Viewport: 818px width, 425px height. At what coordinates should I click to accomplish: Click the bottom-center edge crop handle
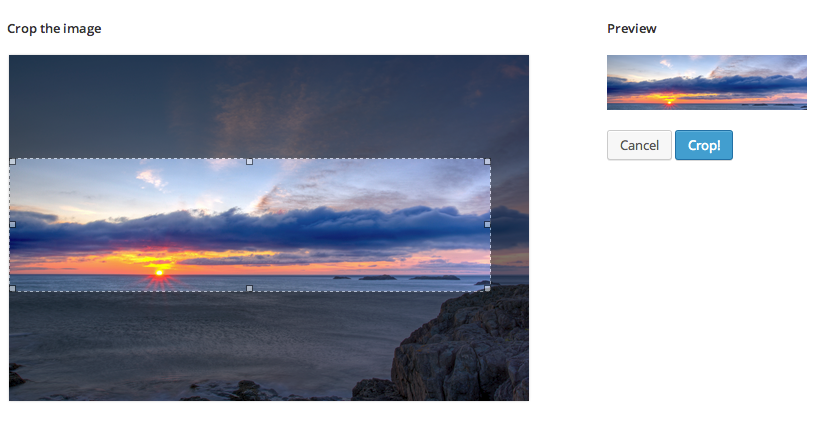tap(249, 288)
